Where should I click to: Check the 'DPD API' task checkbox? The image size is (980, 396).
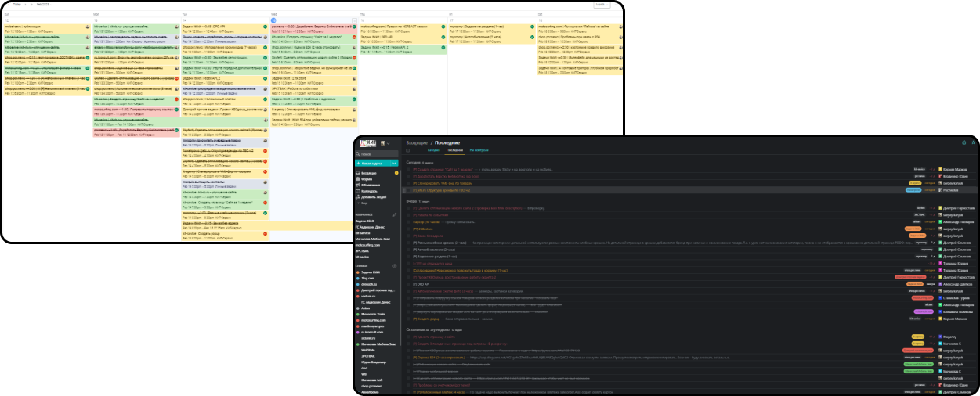click(408, 285)
